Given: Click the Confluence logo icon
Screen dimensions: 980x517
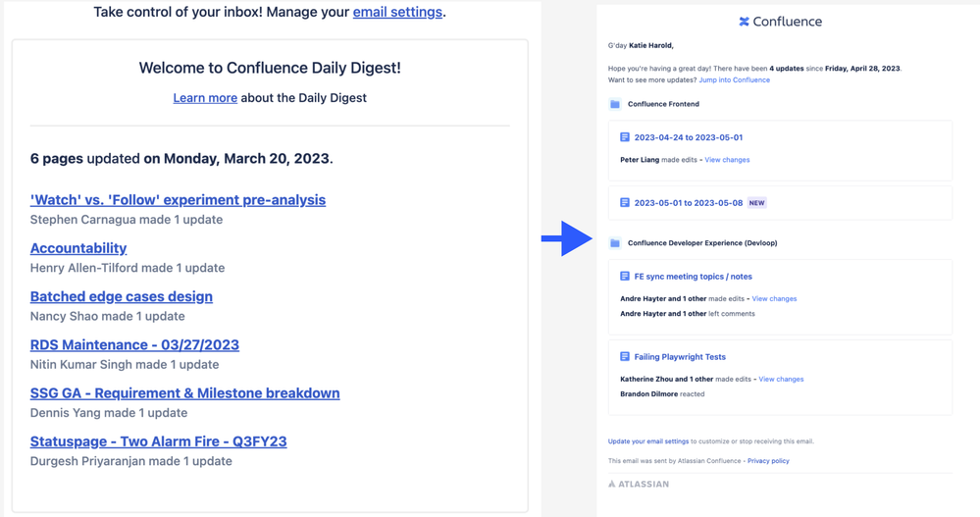Looking at the screenshot, I should (744, 22).
